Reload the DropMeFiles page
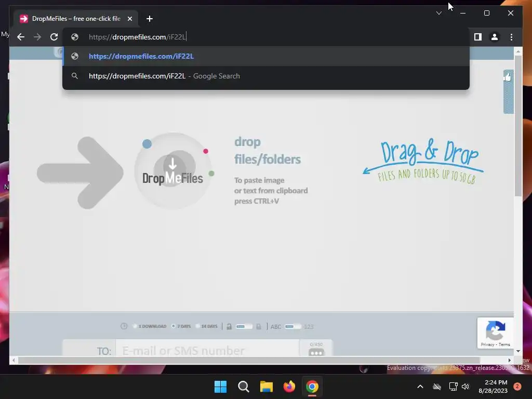Screen dimensions: 532x399 (54, 37)
